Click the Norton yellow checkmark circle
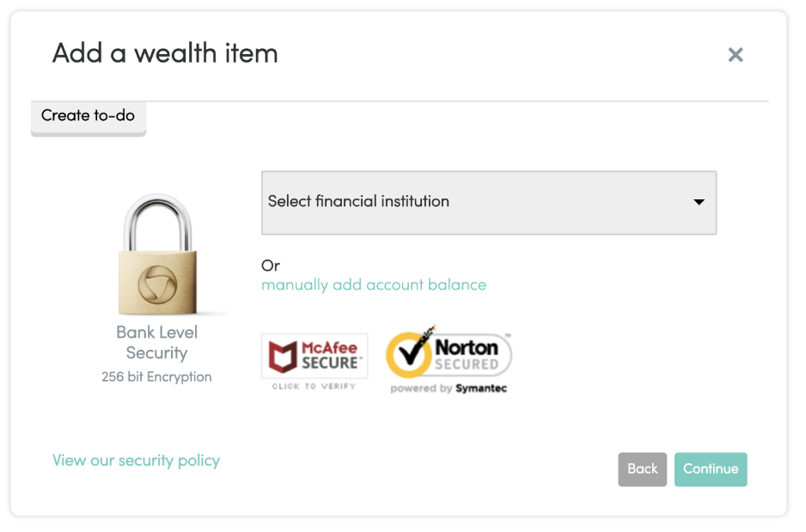 (410, 354)
